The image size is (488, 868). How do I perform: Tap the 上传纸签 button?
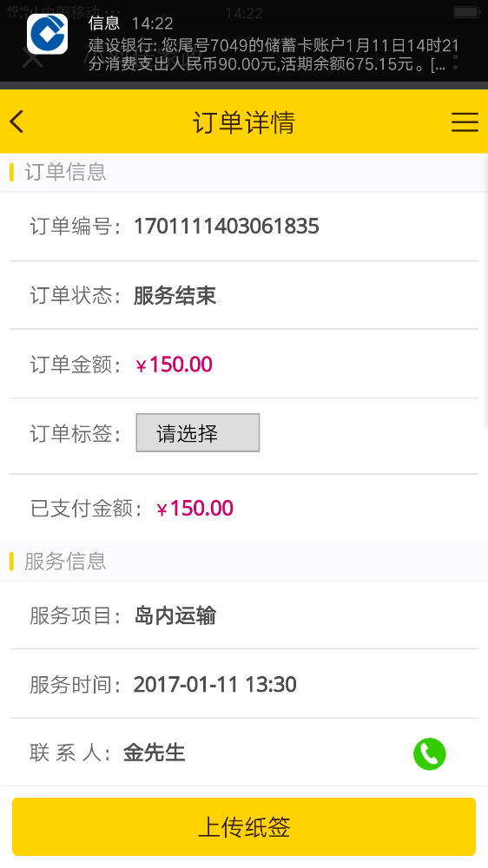pos(244,827)
